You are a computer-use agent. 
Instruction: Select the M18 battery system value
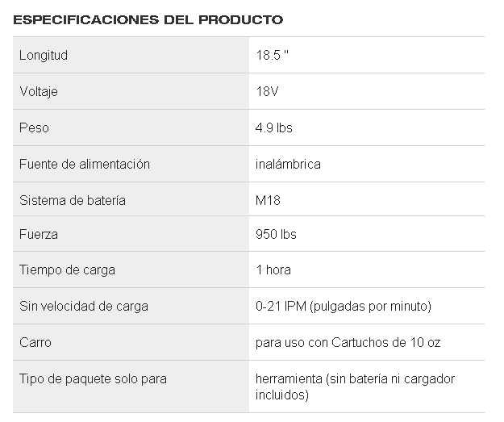266,200
